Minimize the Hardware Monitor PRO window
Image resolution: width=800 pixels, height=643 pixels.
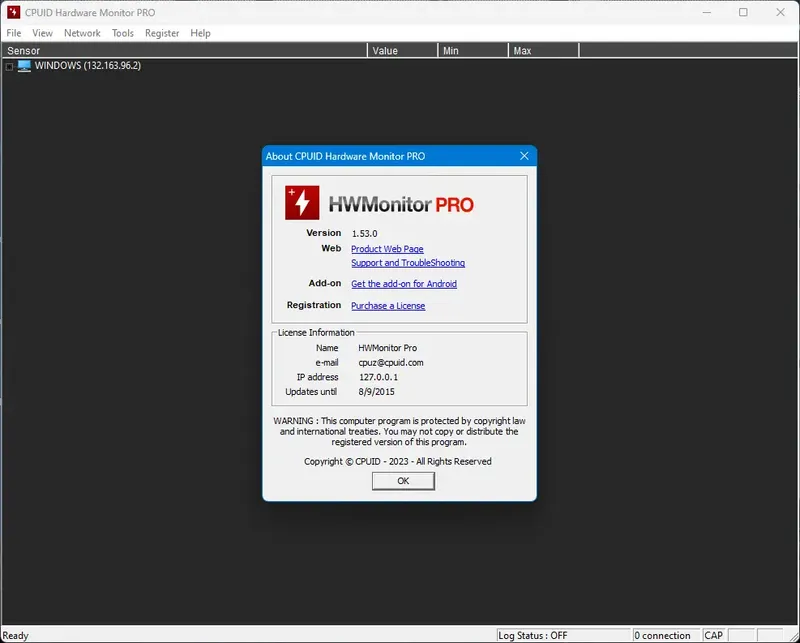coord(707,12)
